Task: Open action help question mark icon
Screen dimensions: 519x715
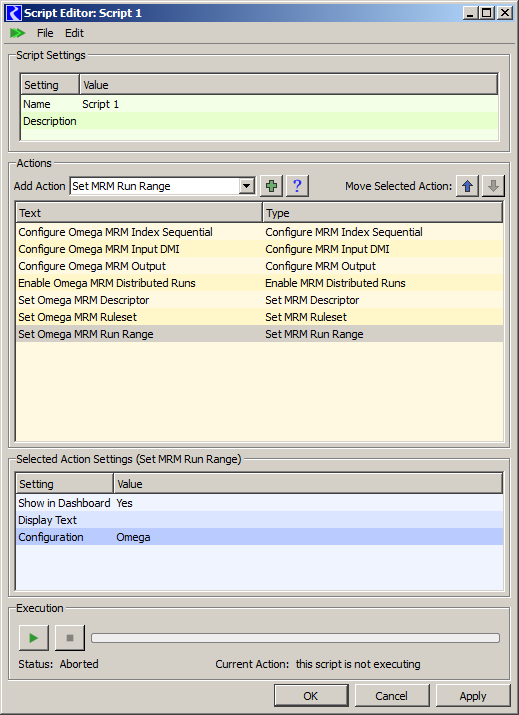Action: 297,186
